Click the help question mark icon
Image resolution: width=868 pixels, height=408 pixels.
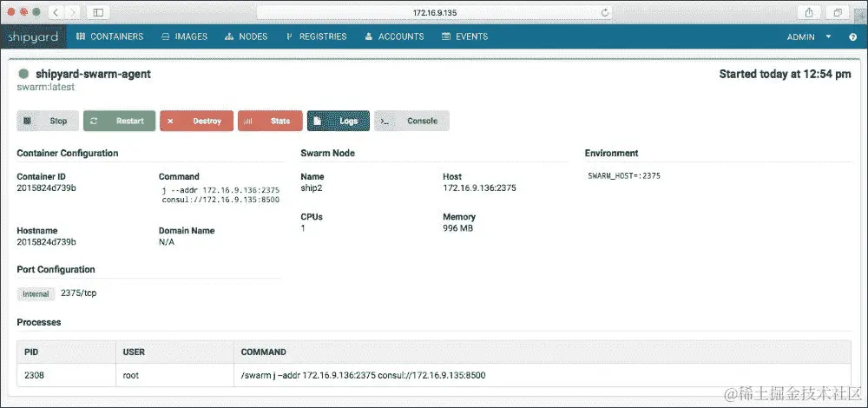[853, 37]
